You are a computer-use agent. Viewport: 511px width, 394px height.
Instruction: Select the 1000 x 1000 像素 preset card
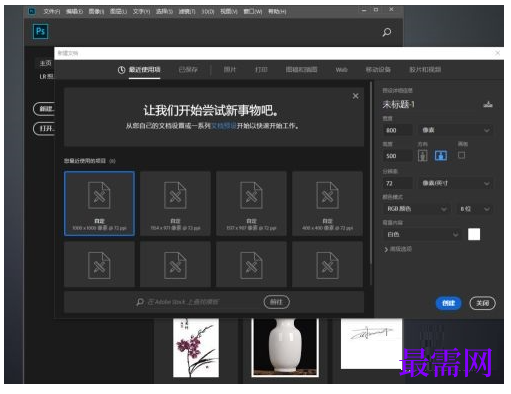pos(99,204)
